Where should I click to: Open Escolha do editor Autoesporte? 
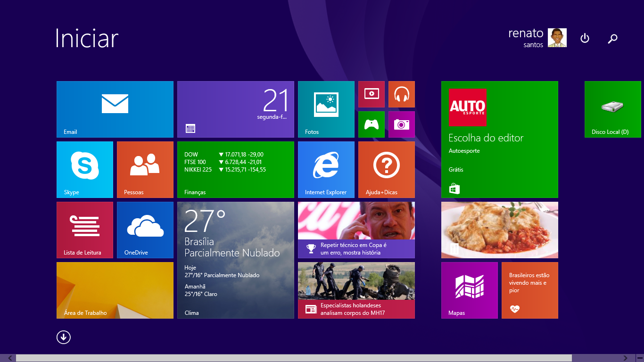[499, 139]
